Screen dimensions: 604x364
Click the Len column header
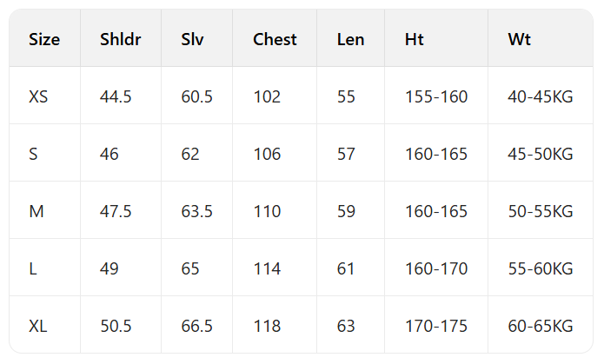tap(350, 39)
